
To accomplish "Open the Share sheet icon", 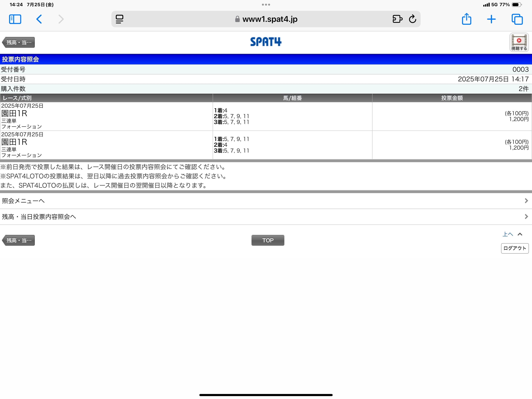I will (466, 19).
